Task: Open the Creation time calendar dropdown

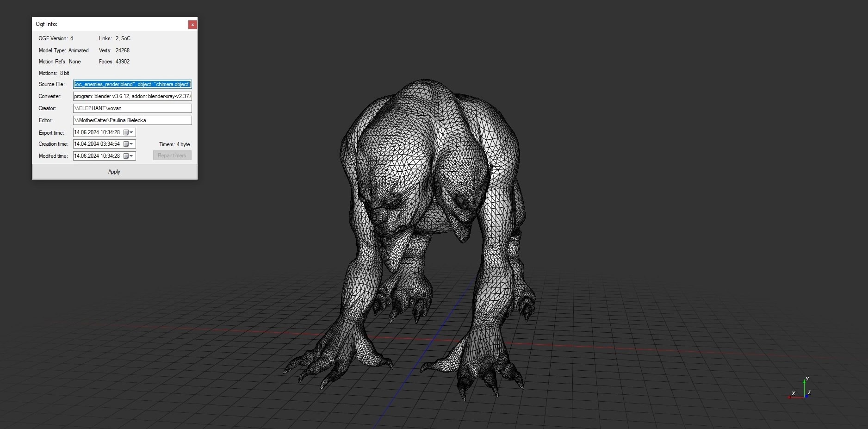Action: (128, 144)
